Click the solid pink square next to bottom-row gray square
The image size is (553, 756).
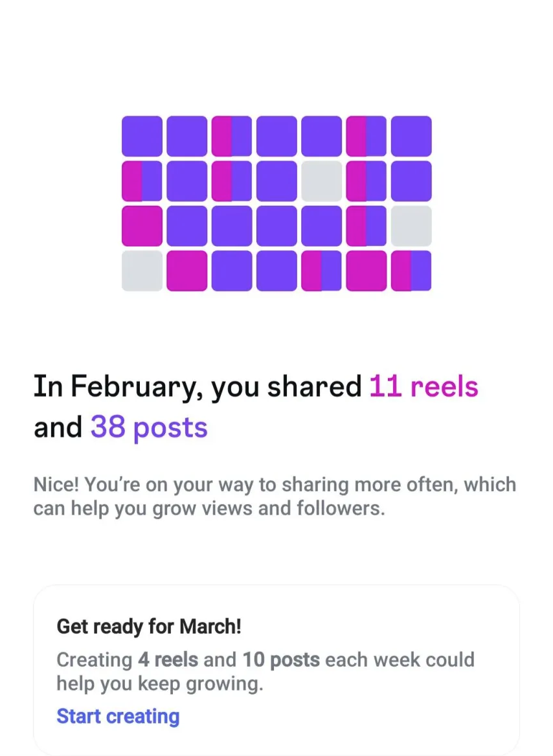tap(186, 271)
